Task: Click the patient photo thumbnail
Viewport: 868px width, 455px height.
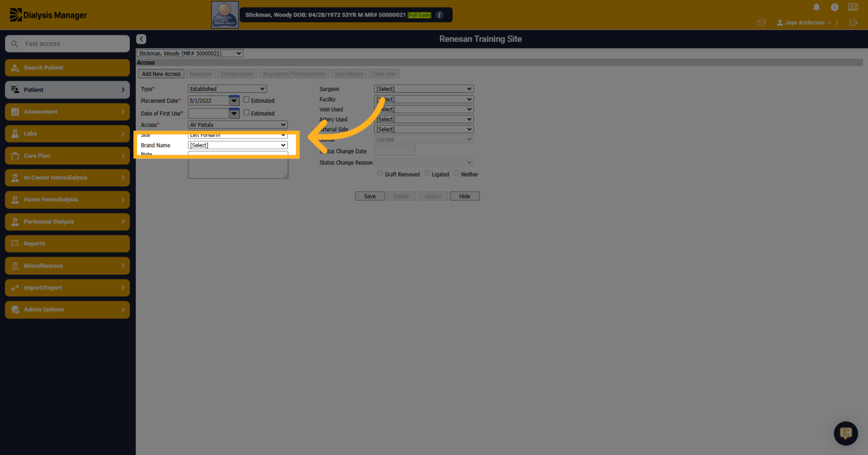Action: (225, 15)
